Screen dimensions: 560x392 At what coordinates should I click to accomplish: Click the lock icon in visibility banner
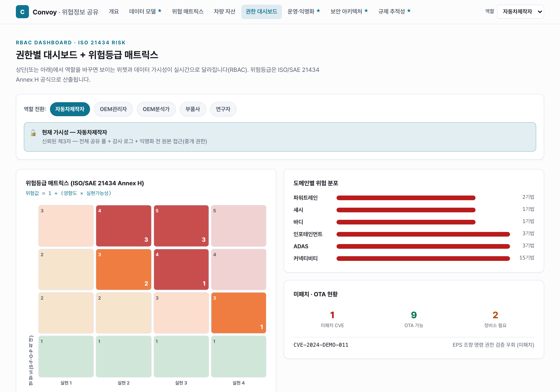pyautogui.click(x=33, y=133)
